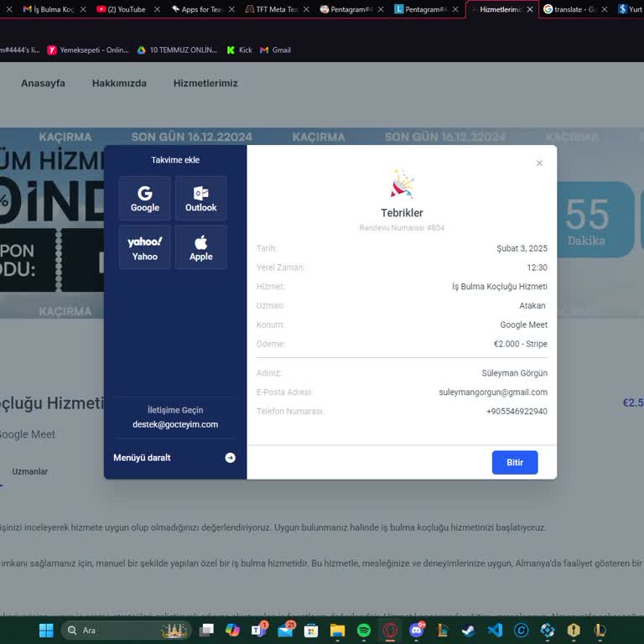Close the translate browser tab
Viewport: 644px width, 644px height.
[605, 9]
